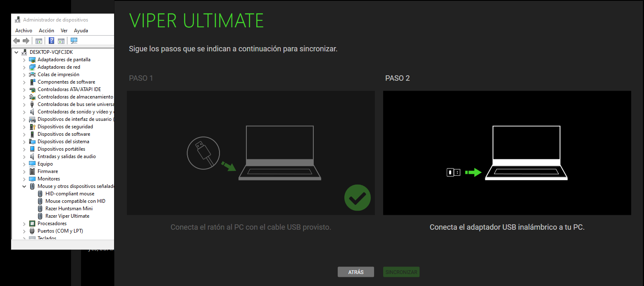Expand Adaptadores de pantalla chevron
Viewport: 644px width, 286px height.
click(x=24, y=60)
